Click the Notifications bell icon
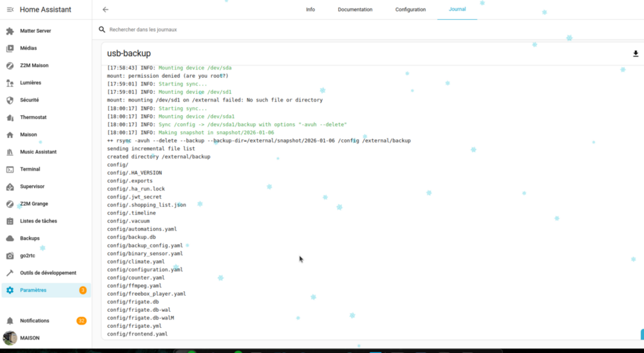Viewport: 644px width, 353px height. tap(10, 321)
